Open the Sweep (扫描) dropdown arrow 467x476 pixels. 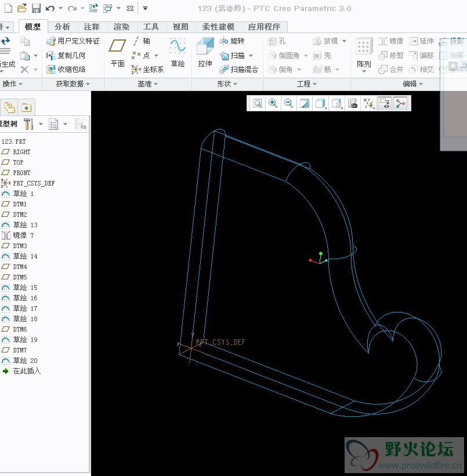click(251, 56)
